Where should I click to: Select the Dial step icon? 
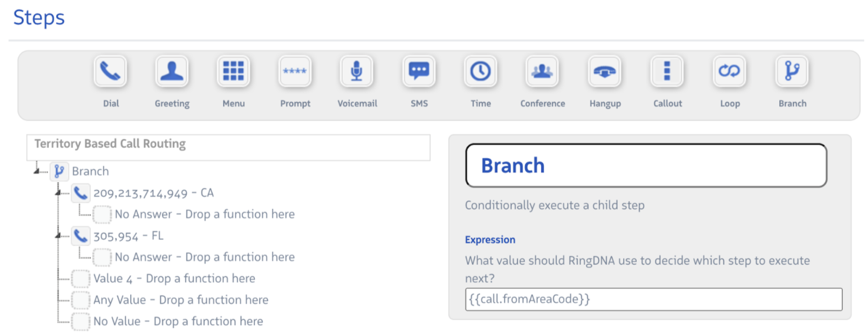[110, 72]
